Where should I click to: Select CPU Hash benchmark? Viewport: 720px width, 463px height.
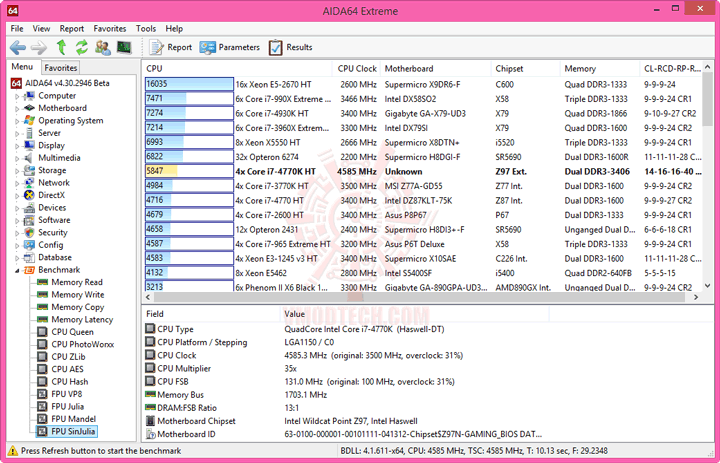click(69, 381)
